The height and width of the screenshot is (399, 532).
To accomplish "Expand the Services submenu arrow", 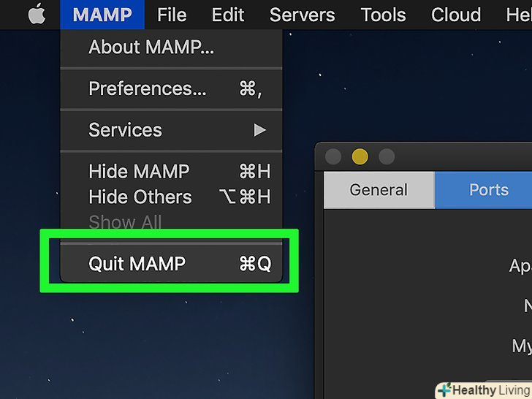I will (259, 130).
